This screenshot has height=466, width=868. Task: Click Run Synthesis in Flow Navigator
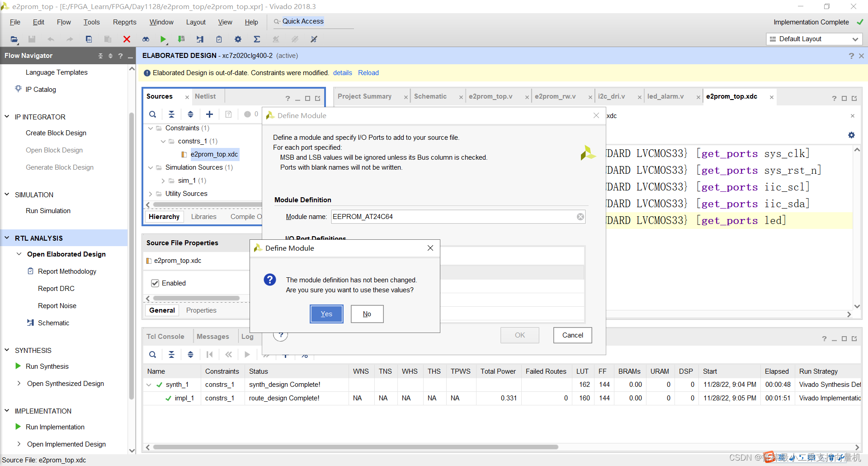click(47, 366)
